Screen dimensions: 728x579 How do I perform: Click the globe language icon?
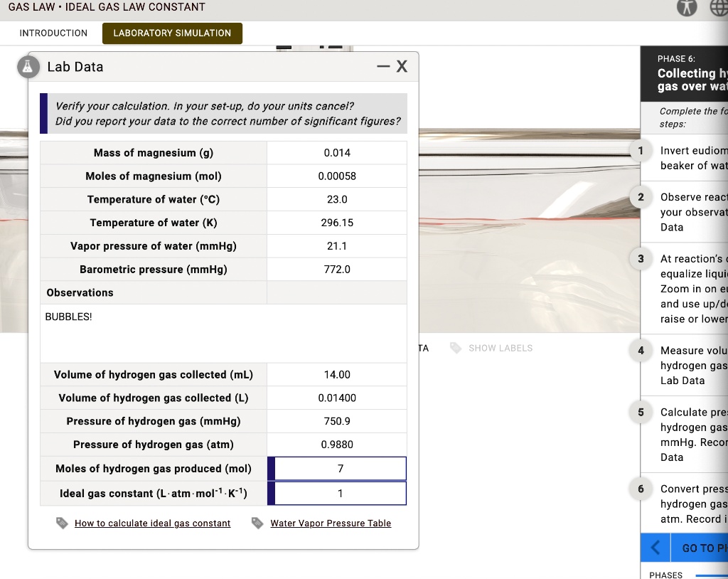[717, 9]
